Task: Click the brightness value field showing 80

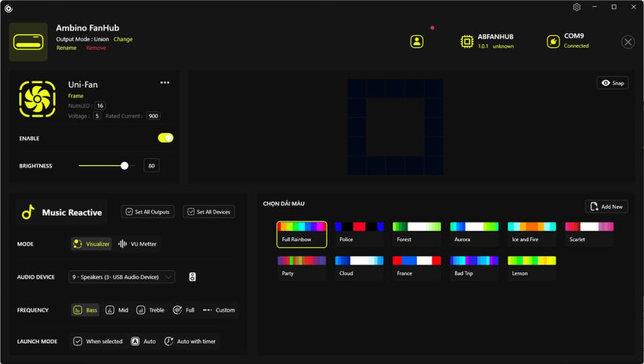Action: 151,166
